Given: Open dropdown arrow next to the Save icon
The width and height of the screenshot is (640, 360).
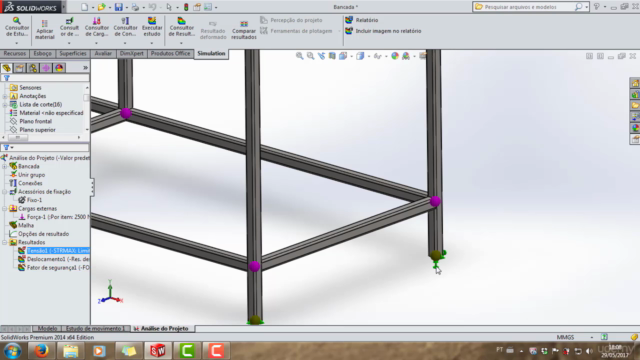Looking at the screenshot, I should (127, 7).
